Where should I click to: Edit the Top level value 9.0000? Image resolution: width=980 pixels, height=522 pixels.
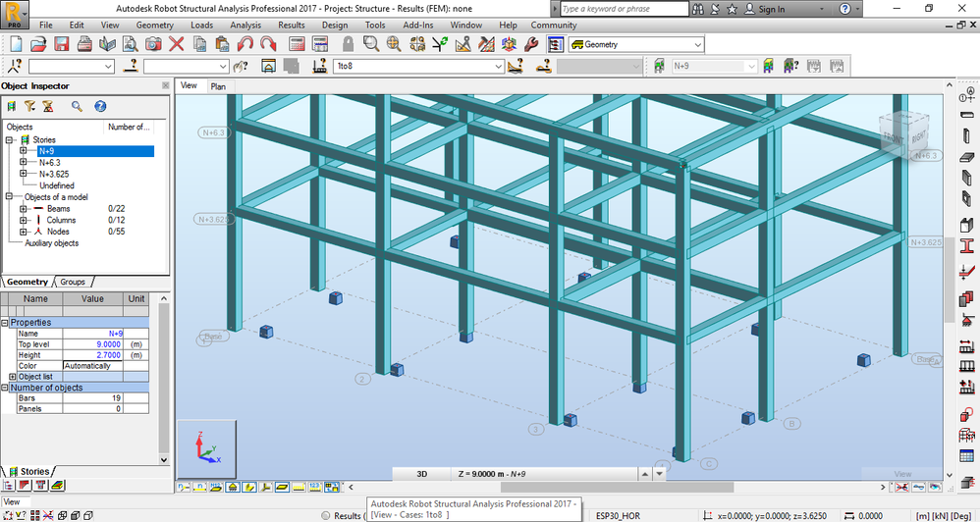pyautogui.click(x=92, y=344)
